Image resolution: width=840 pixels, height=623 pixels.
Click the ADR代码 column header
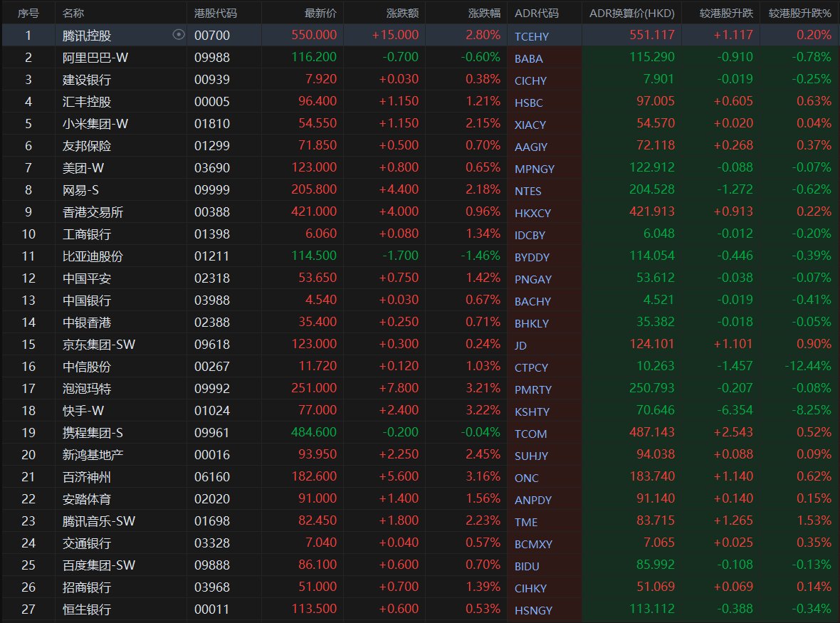(x=536, y=14)
